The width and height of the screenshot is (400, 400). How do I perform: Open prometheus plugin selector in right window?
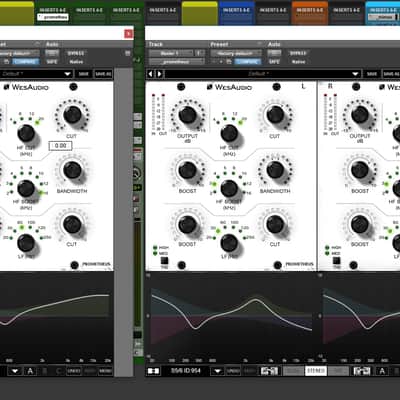point(177,62)
